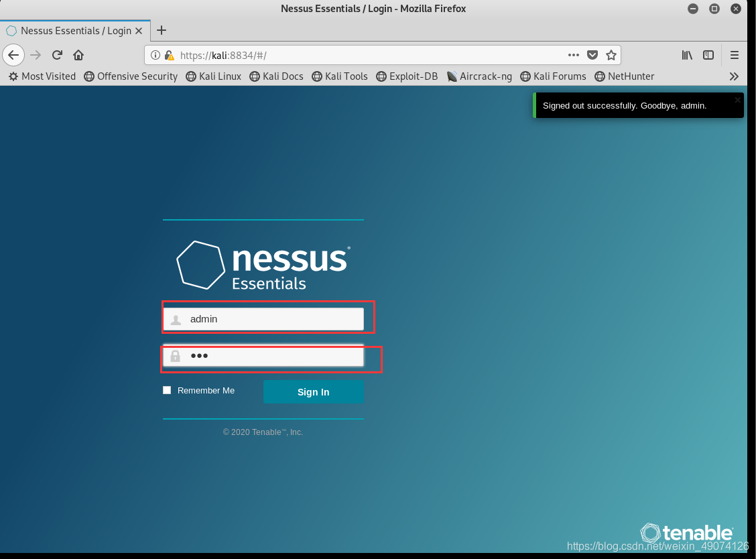This screenshot has width=756, height=559.
Task: Open the Kali Tools bookmark link
Action: tap(340, 76)
